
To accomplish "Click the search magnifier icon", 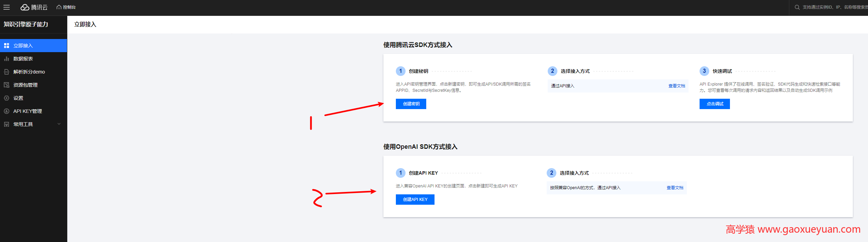I will (797, 7).
